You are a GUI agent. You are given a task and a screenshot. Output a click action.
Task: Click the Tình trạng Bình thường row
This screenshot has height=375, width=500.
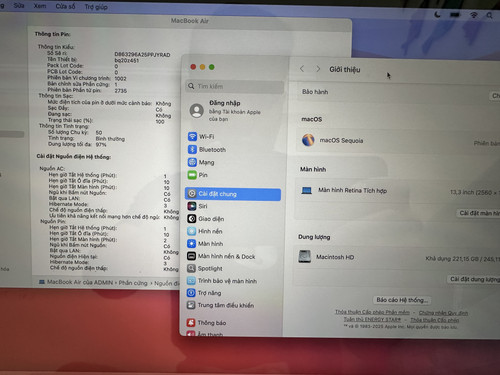pos(86,138)
